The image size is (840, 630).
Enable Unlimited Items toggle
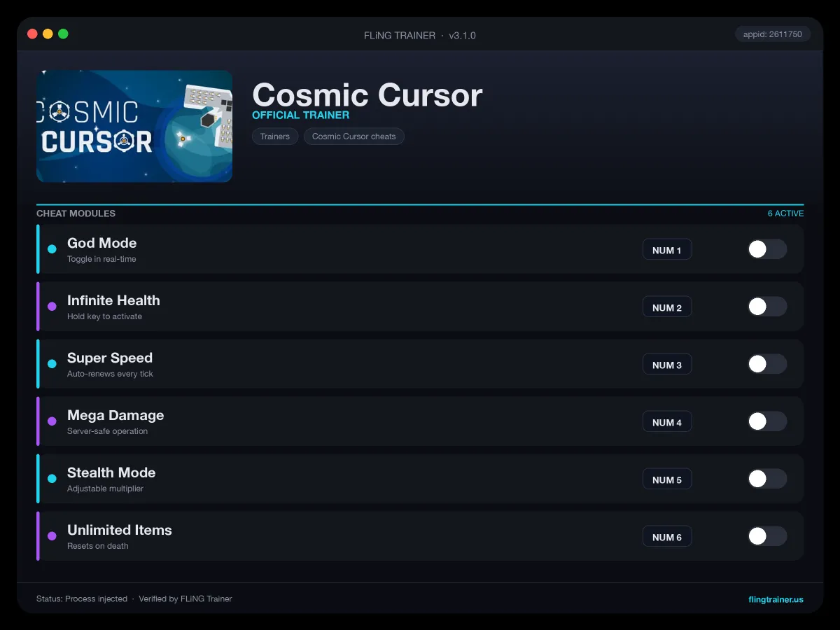point(767,536)
